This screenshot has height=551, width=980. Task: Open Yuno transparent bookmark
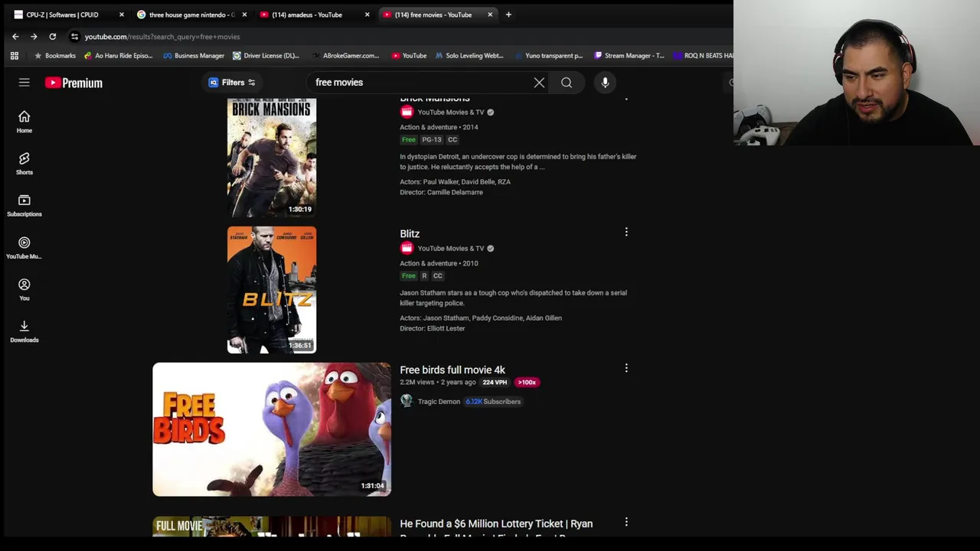click(x=548, y=56)
